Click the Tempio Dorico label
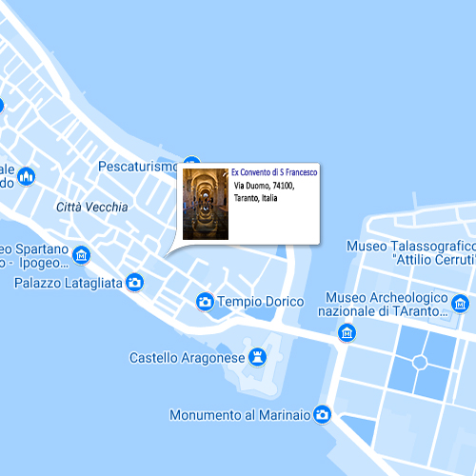 point(261,302)
